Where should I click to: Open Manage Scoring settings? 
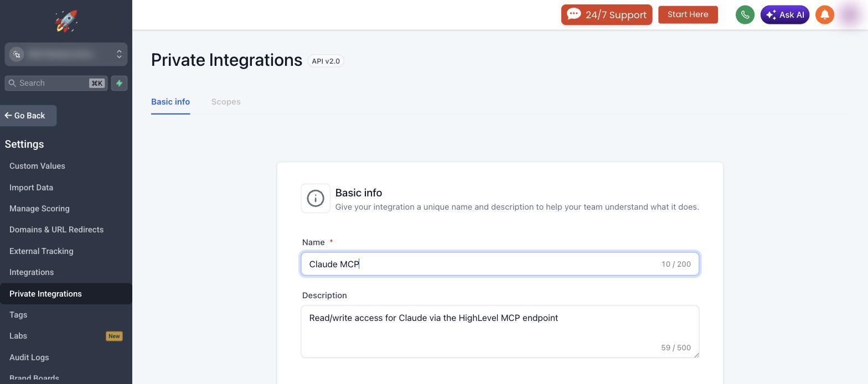(x=39, y=209)
